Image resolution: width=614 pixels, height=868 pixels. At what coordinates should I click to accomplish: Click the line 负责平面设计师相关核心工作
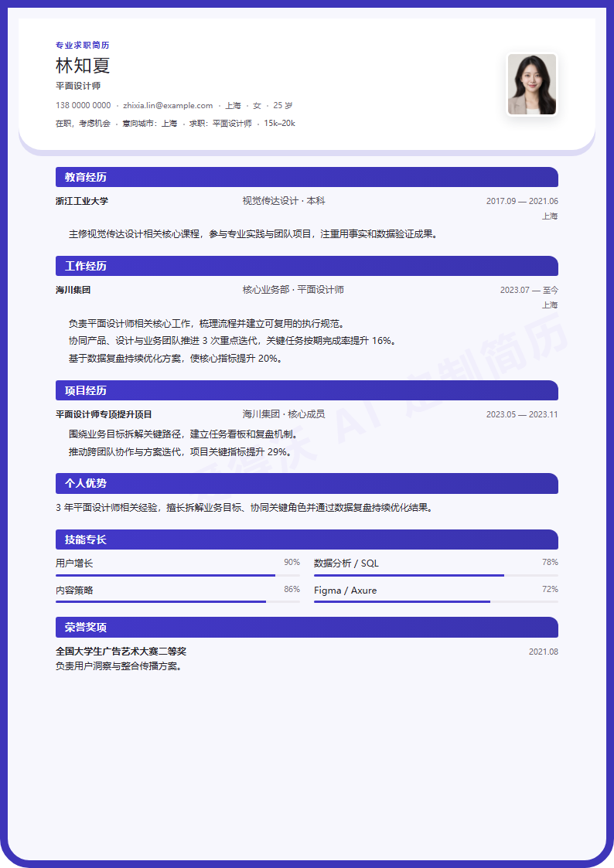click(x=206, y=324)
